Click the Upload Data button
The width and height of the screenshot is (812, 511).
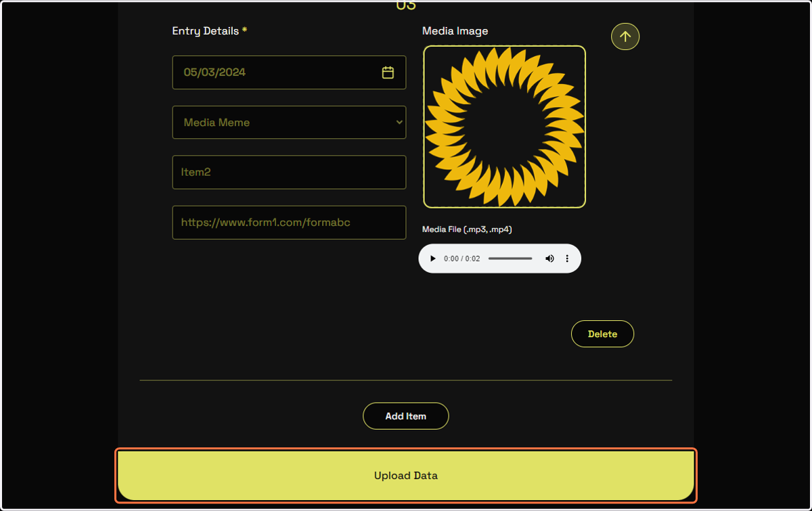tap(406, 476)
